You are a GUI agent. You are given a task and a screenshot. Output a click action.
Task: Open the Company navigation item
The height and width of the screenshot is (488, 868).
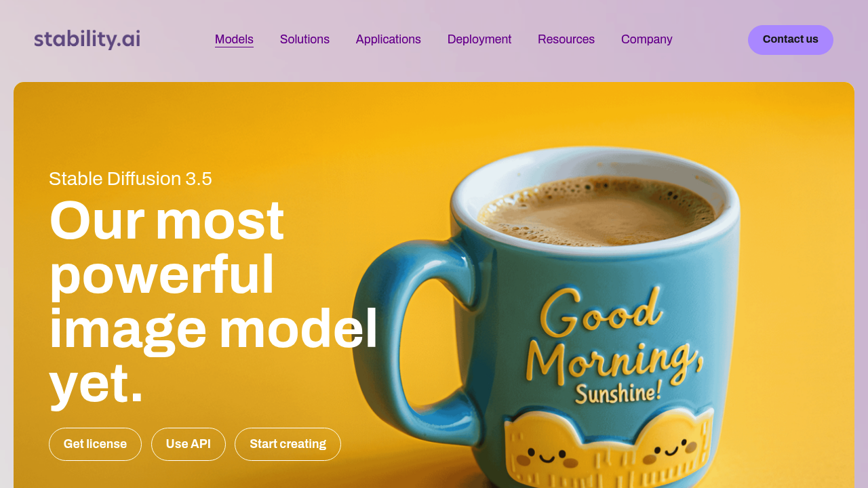tap(647, 39)
